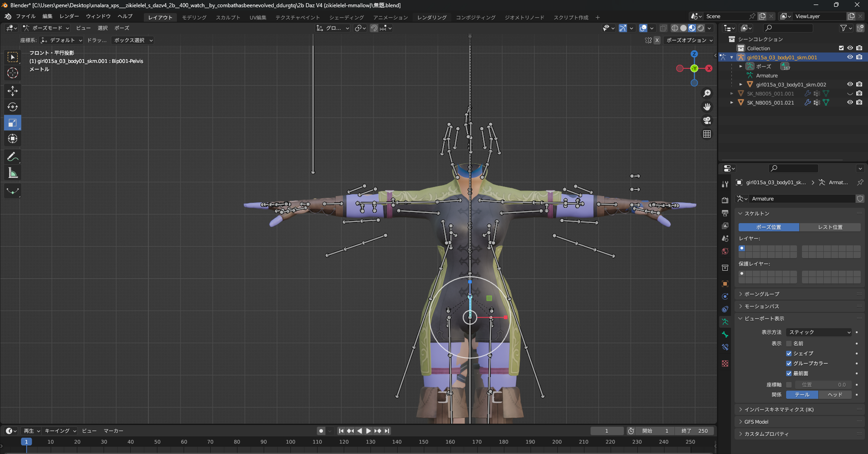
Task: Collapse the ビューポート表示 panel
Action: [764, 319]
